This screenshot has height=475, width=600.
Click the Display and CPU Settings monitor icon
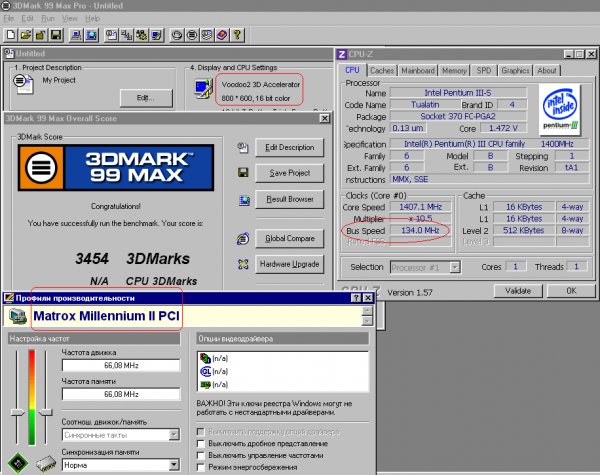[203, 88]
